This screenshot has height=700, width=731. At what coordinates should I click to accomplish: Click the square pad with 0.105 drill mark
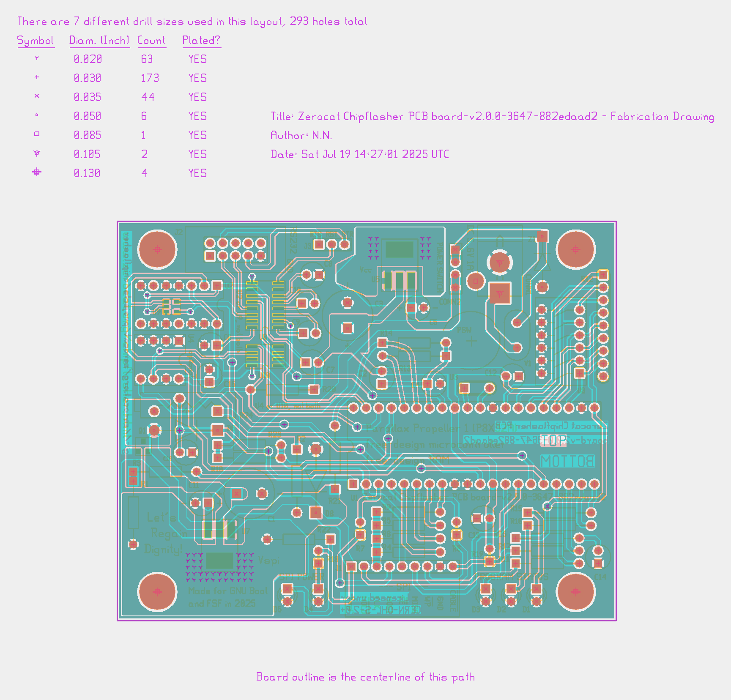tap(500, 293)
